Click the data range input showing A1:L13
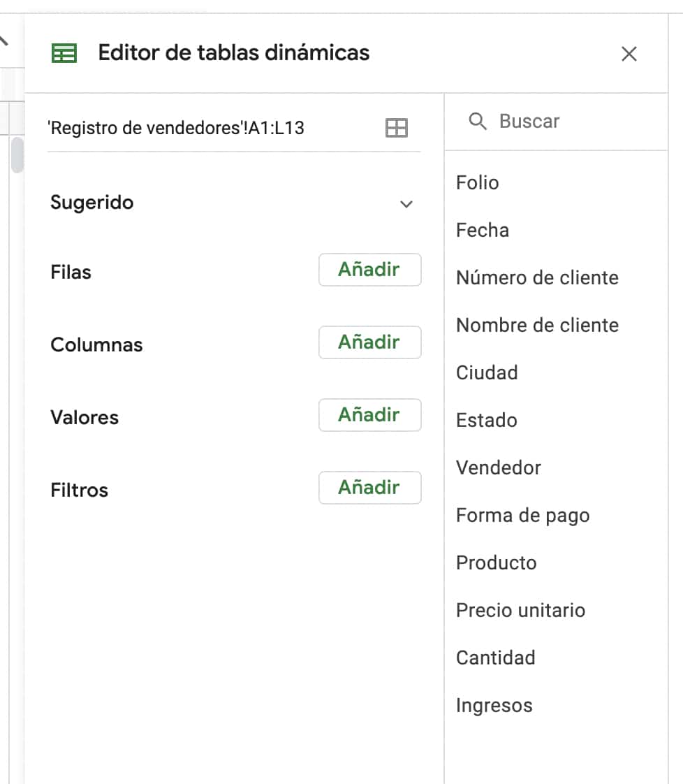This screenshot has height=784, width=683. (175, 128)
